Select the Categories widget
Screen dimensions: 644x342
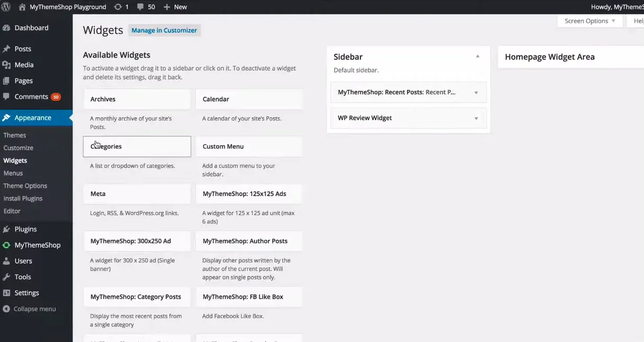[x=137, y=147]
